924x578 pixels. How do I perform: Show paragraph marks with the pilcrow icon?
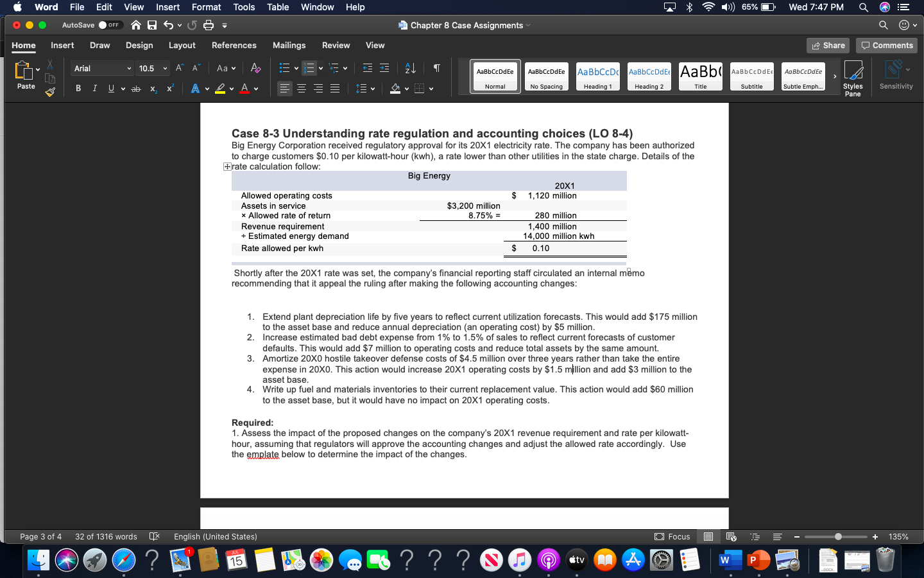click(436, 67)
